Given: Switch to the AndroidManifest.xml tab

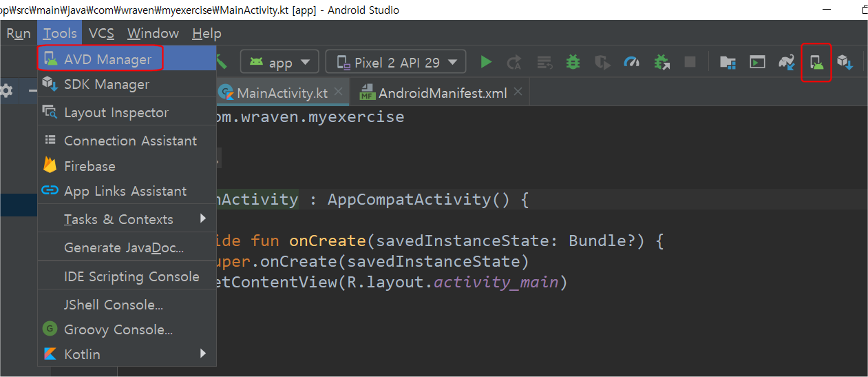Looking at the screenshot, I should [x=442, y=92].
